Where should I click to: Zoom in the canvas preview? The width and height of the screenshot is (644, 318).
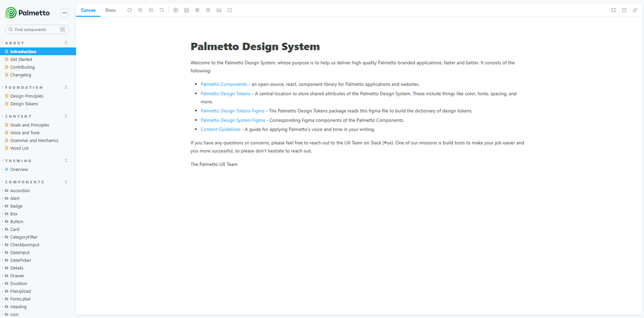coord(140,10)
